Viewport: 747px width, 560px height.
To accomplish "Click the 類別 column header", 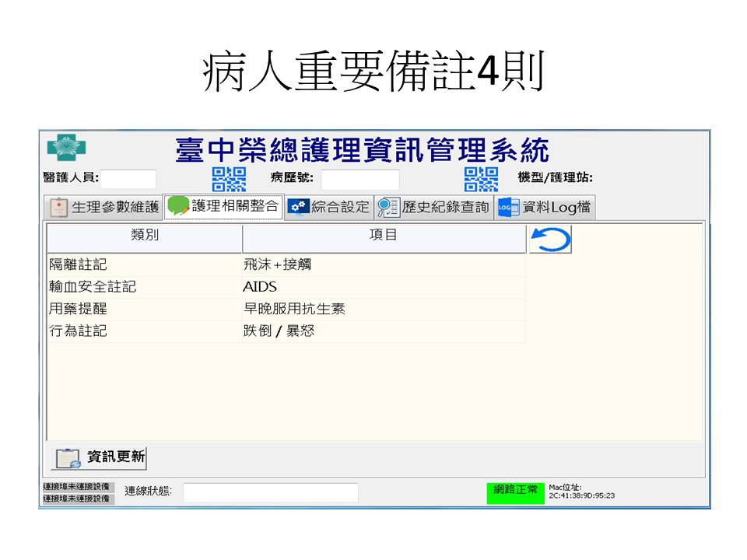I will tap(145, 239).
